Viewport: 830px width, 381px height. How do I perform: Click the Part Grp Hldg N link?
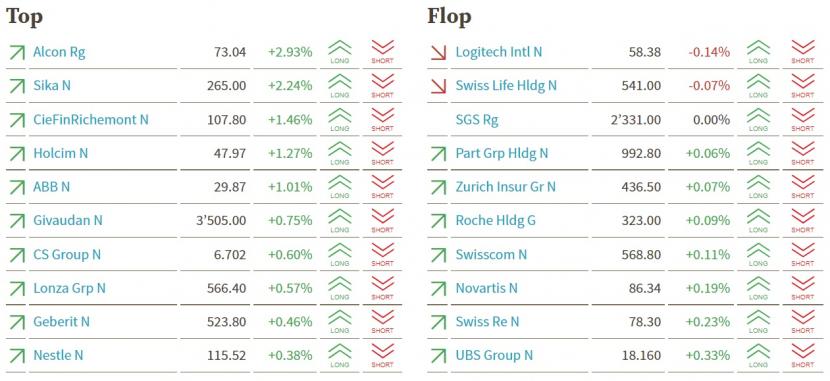(x=502, y=153)
